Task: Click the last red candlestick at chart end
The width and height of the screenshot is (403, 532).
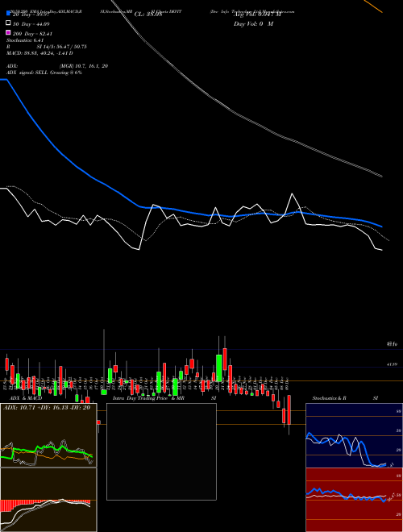Action: click(x=289, y=409)
